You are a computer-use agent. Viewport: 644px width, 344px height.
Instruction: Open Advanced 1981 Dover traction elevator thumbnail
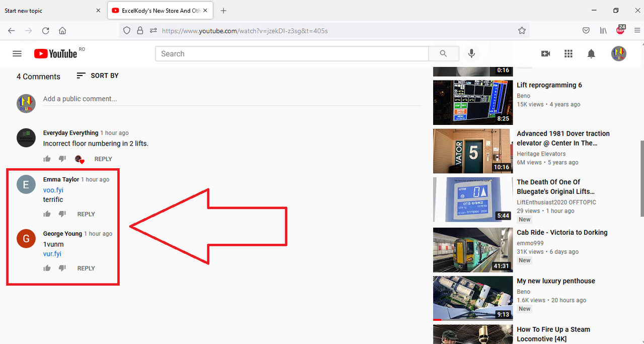point(473,151)
